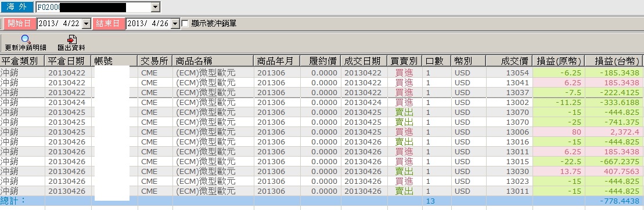Click the 更新沖銷明細 magnifier icon
The image size is (644, 210).
26,39
